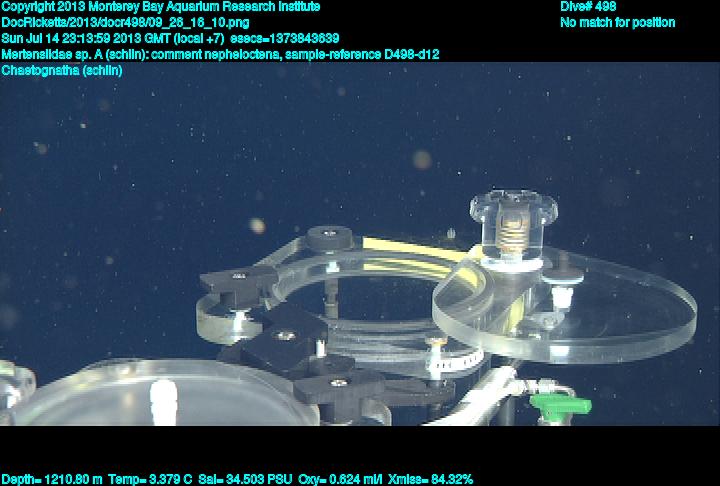Click the clear cylindrical knob atop the sampler
The width and height of the screenshot is (720, 486).
(x=512, y=222)
